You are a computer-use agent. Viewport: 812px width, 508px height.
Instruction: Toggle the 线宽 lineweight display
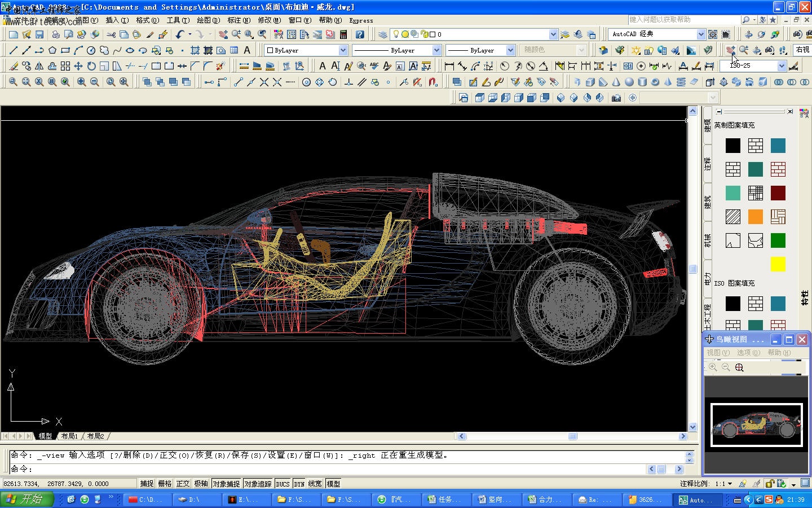(315, 484)
